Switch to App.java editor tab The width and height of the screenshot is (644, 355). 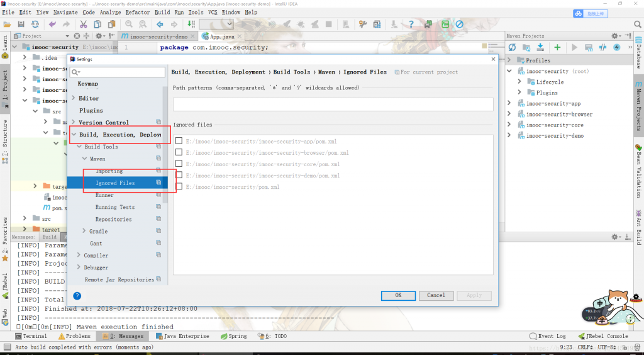click(x=221, y=36)
